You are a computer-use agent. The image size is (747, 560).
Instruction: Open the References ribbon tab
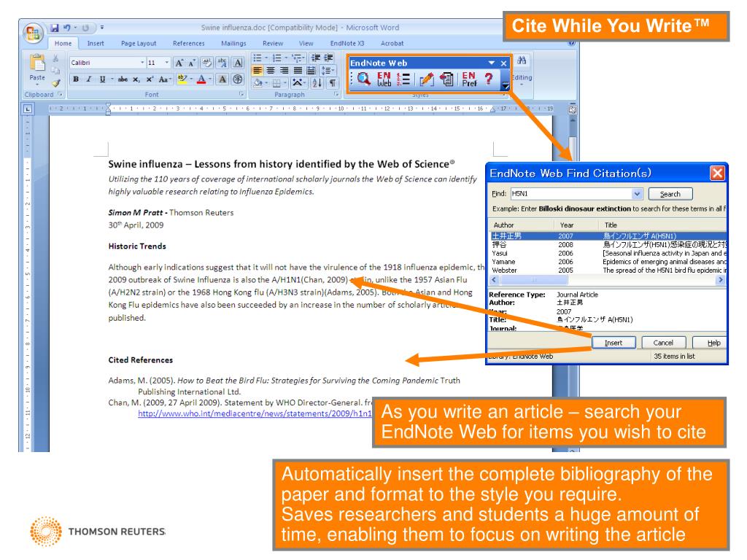pyautogui.click(x=189, y=43)
